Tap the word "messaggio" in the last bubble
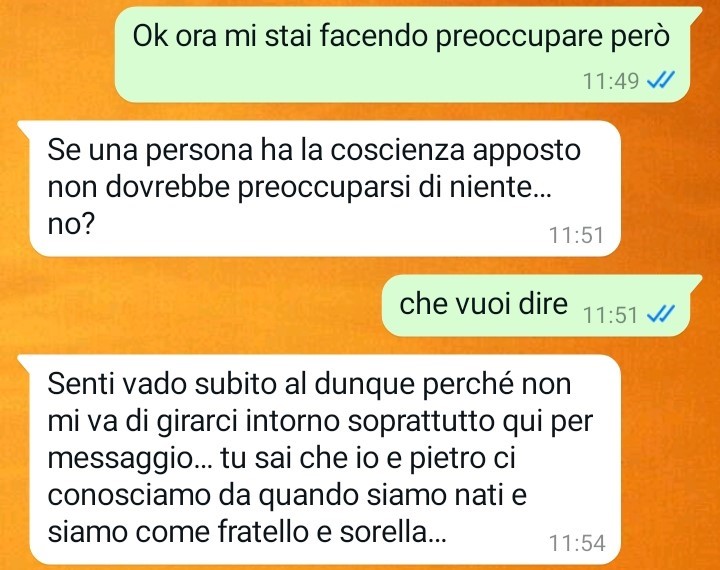Image resolution: width=720 pixels, height=570 pixels. (x=129, y=459)
